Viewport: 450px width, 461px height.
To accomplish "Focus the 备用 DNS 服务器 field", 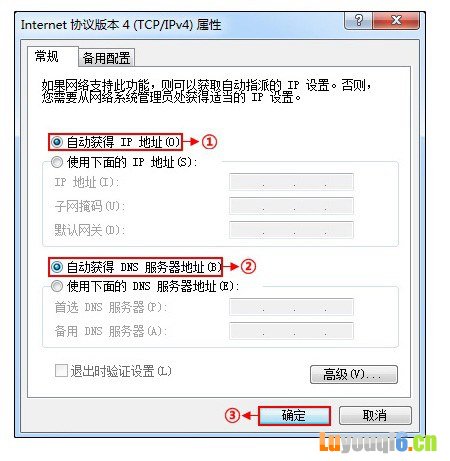I will [x=291, y=331].
